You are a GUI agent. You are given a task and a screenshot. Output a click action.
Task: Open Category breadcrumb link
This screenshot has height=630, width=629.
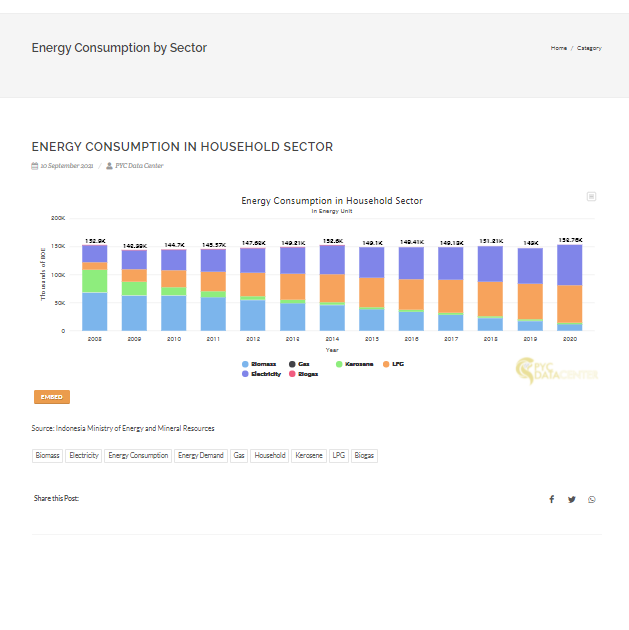pos(589,48)
